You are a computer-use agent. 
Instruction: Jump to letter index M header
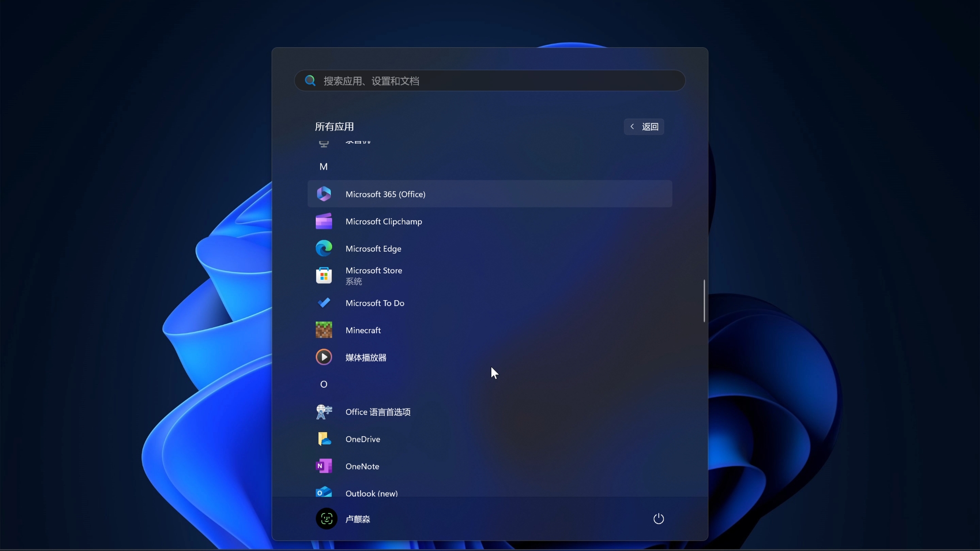pyautogui.click(x=323, y=167)
